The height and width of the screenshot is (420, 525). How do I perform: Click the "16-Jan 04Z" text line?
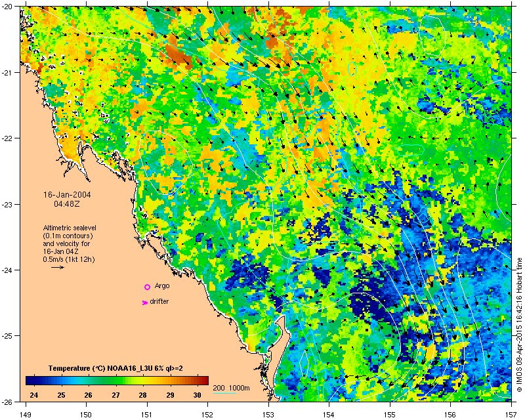point(60,251)
